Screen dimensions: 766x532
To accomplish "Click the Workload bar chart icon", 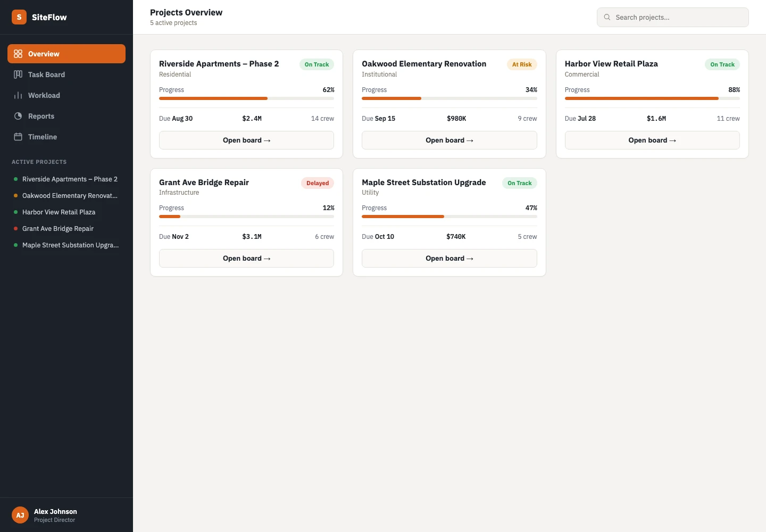I will click(18, 95).
